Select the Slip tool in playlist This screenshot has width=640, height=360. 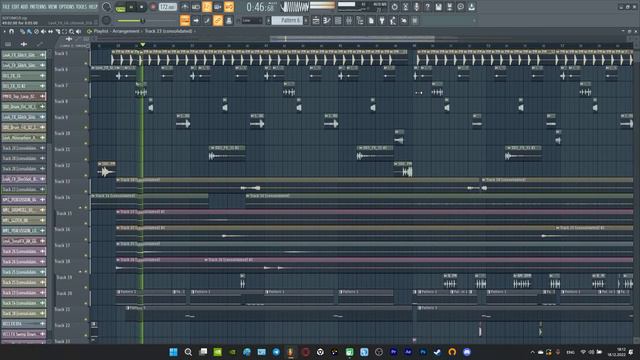tap(50, 31)
